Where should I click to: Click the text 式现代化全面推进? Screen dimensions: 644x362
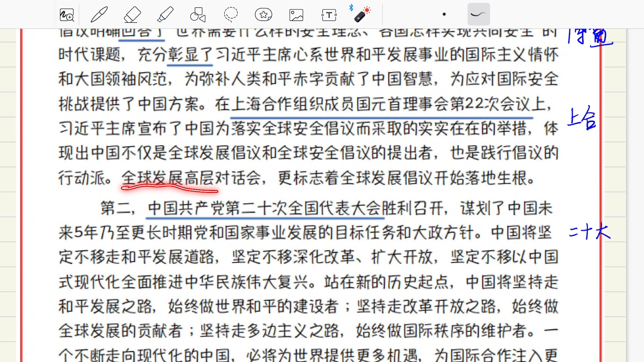[121, 282]
